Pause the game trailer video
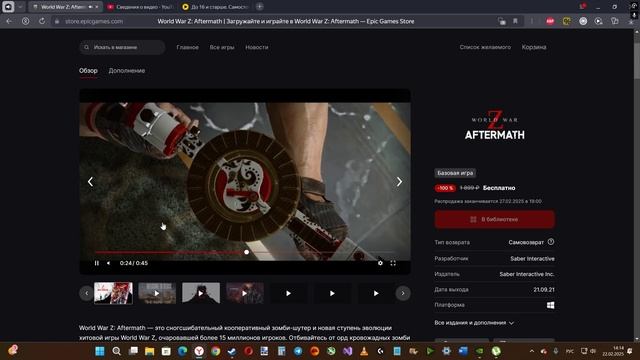 click(x=97, y=263)
